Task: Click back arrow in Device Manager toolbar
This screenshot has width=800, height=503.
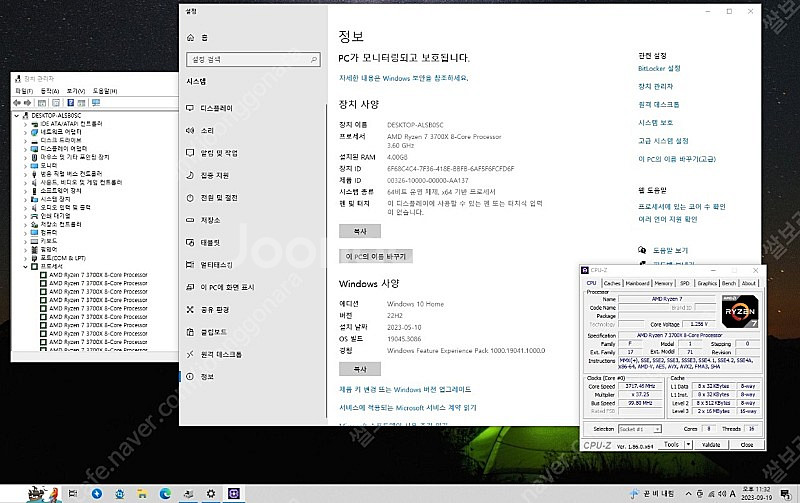Action: pyautogui.click(x=18, y=103)
